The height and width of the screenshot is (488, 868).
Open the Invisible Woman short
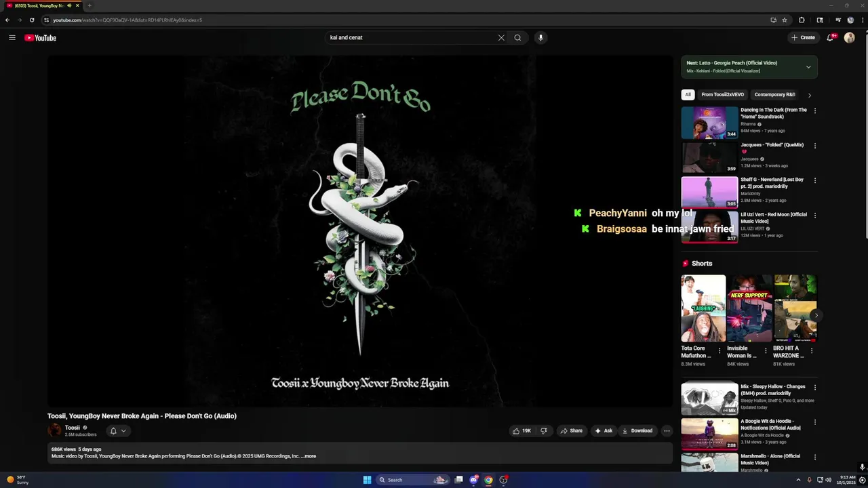pyautogui.click(x=749, y=308)
